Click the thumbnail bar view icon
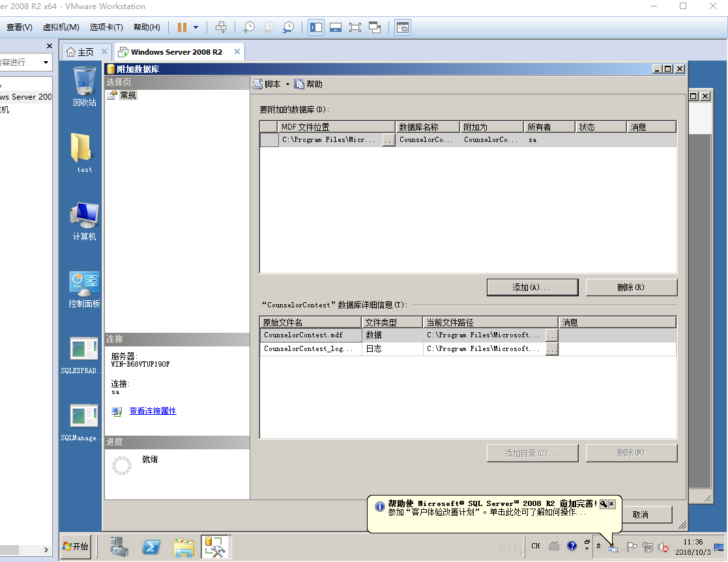Viewport: 728px width, 562px height. click(x=336, y=27)
